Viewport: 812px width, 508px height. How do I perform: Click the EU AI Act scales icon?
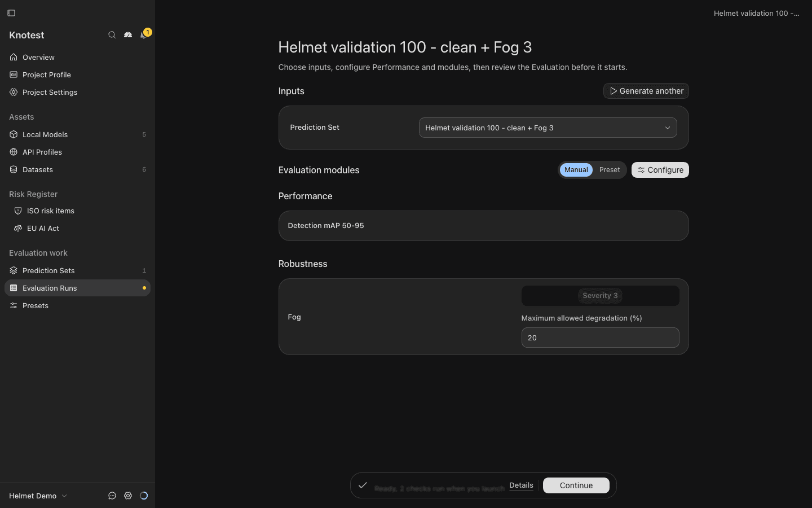pyautogui.click(x=18, y=228)
